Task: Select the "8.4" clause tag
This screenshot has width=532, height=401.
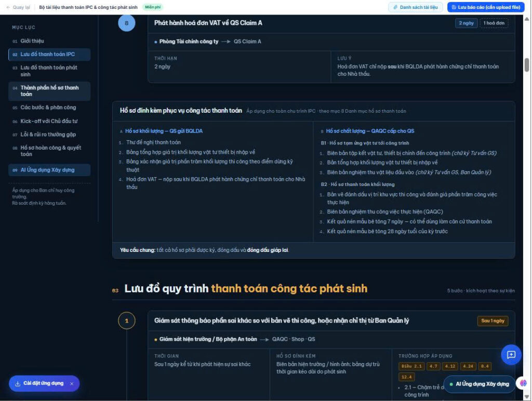Action: coord(485,366)
